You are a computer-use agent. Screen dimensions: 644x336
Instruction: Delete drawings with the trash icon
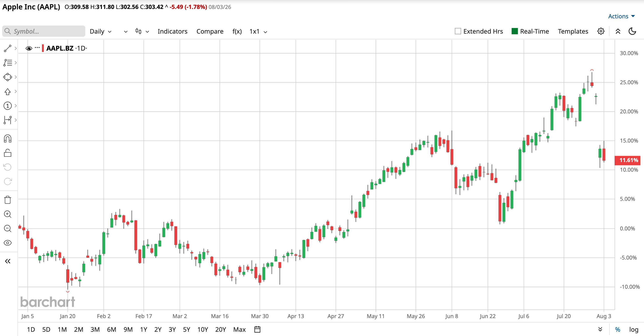[7, 200]
